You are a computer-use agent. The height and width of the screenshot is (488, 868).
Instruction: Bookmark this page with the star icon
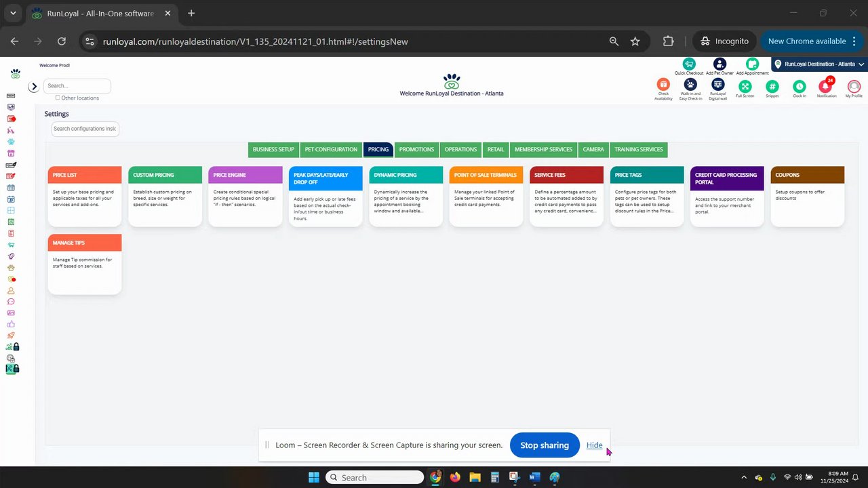[635, 41]
